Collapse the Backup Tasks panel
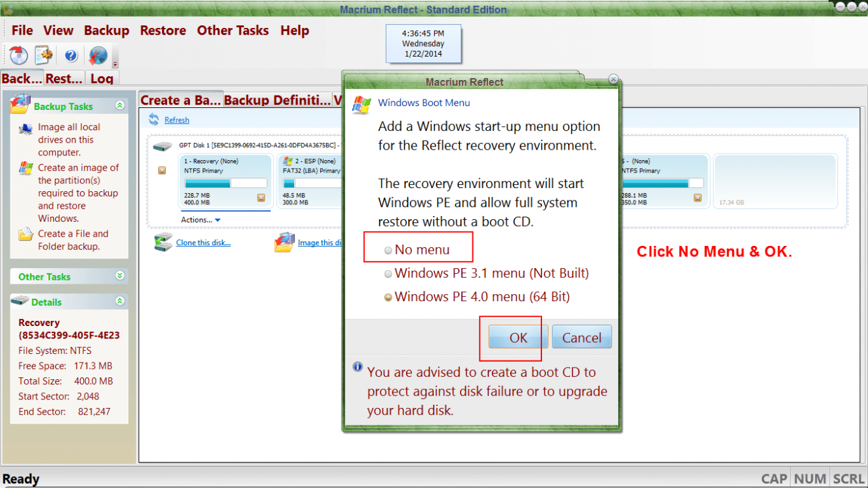Viewport: 868px width, 488px height. (x=120, y=105)
